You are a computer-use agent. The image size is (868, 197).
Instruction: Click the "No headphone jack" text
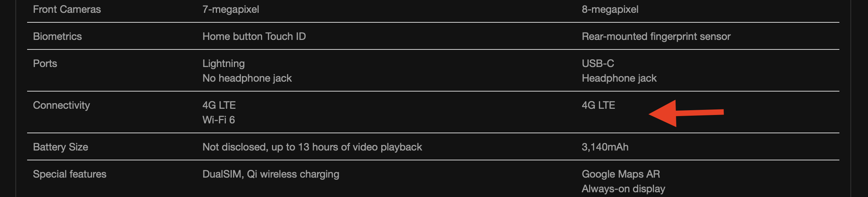coord(247,78)
